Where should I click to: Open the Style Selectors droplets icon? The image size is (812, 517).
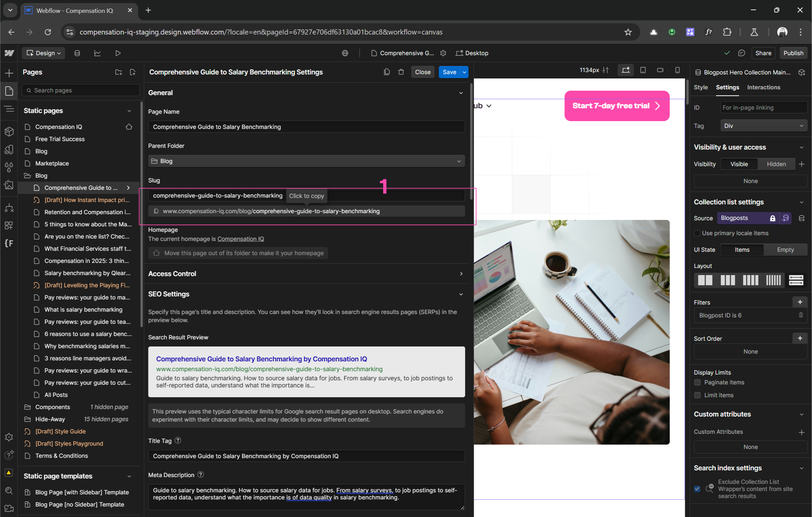point(9,167)
